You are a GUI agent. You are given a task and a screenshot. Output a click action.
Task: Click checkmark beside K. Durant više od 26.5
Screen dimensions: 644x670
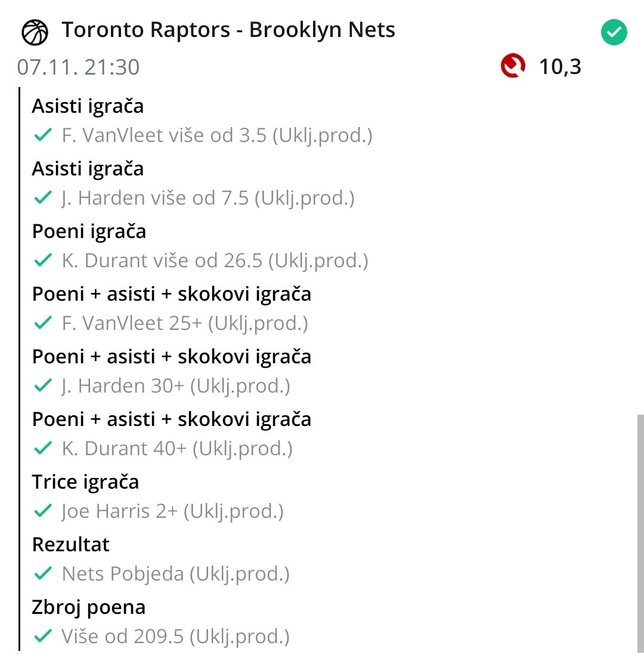click(43, 261)
